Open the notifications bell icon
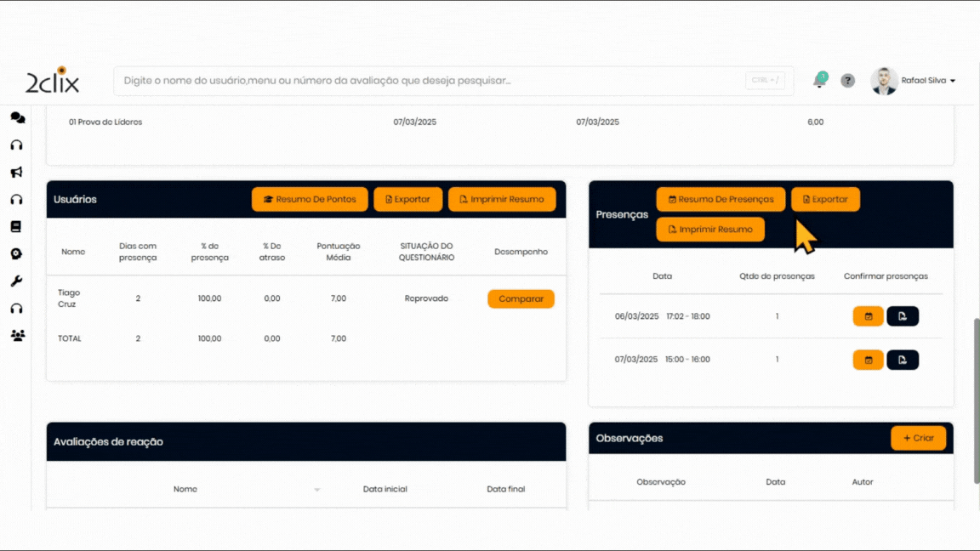Image resolution: width=980 pixels, height=551 pixels. point(819,81)
